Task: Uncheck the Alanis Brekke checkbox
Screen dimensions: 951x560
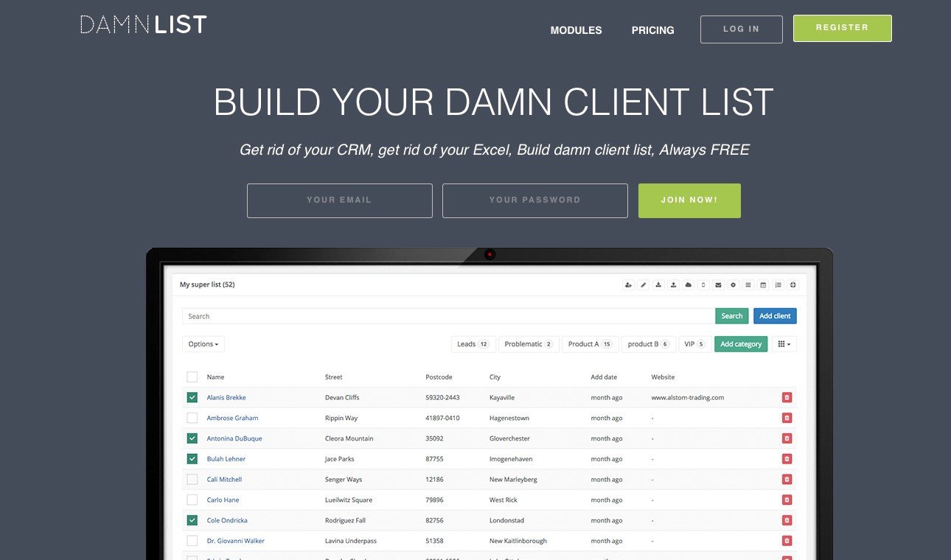Action: click(x=192, y=397)
